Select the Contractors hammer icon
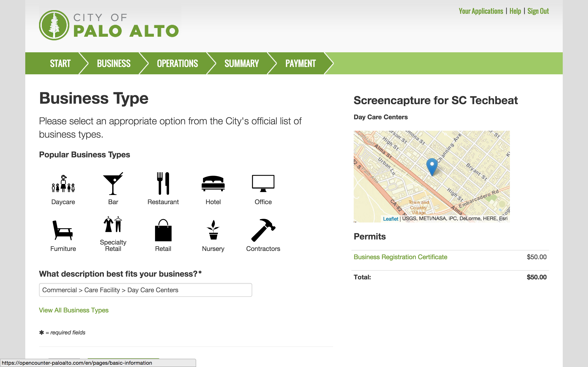This screenshot has width=588, height=367. pyautogui.click(x=263, y=230)
